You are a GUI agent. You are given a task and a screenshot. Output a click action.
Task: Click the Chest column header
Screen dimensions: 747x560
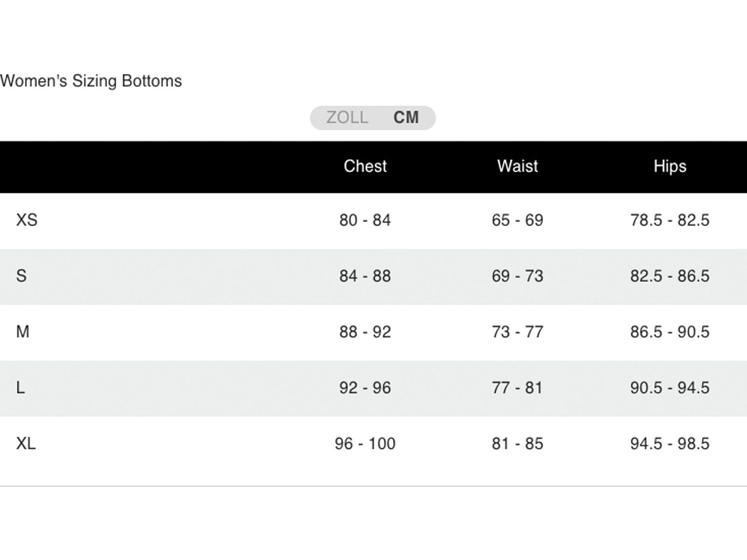point(365,166)
